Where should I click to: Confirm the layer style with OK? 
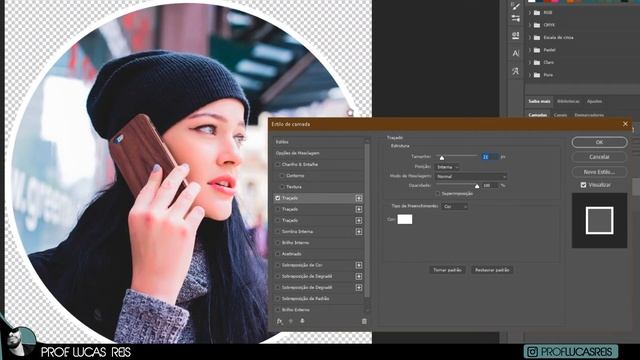pyautogui.click(x=599, y=142)
